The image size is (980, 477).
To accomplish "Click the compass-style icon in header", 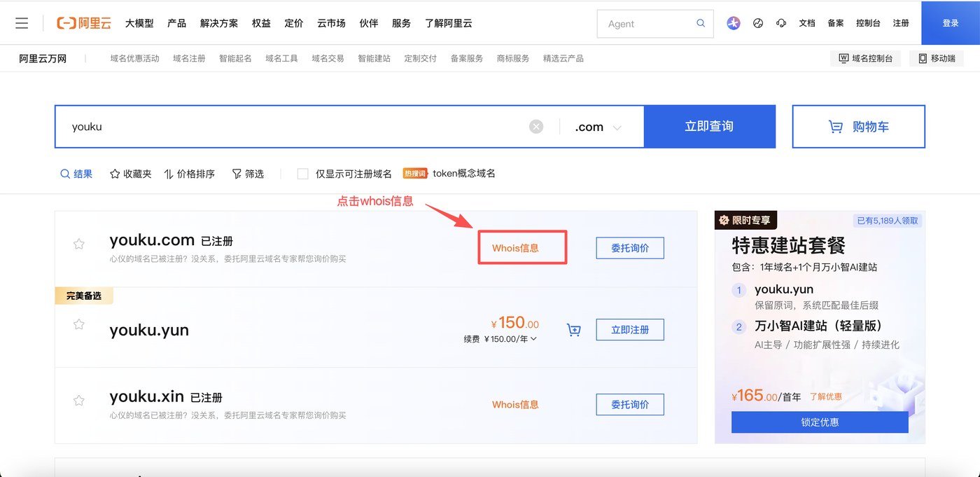I will pyautogui.click(x=758, y=23).
